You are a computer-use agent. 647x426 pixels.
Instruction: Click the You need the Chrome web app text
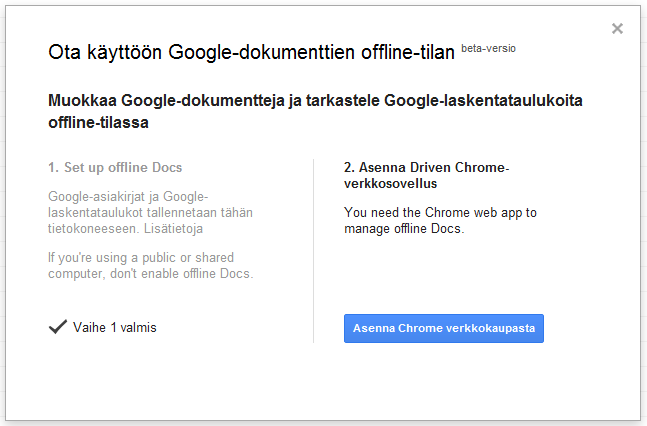(440, 212)
